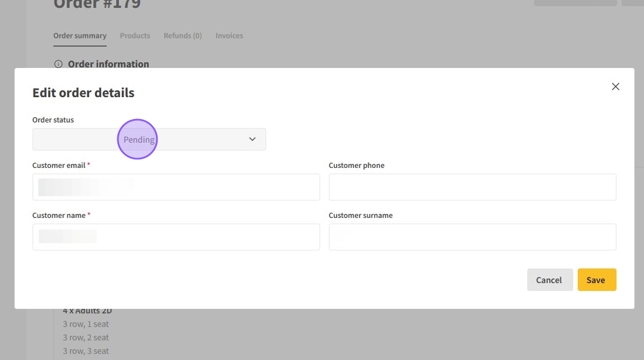
Task: Click the Order information info icon
Action: coord(58,64)
